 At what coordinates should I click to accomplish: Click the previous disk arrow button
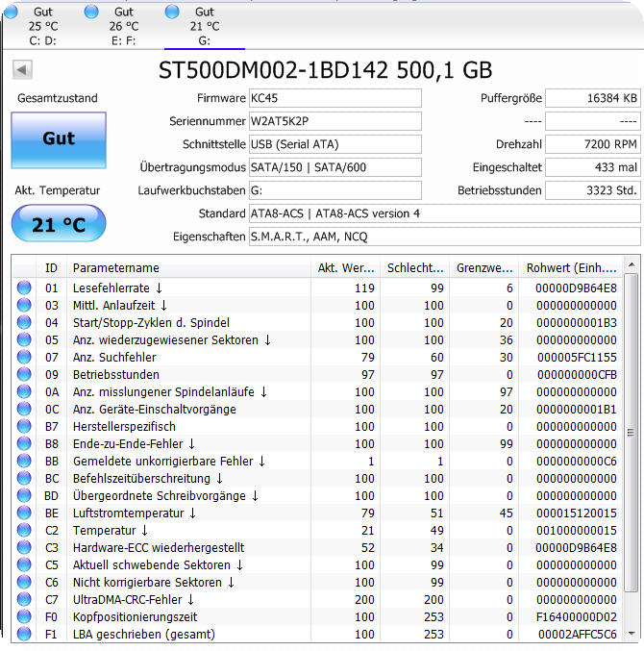click(23, 70)
